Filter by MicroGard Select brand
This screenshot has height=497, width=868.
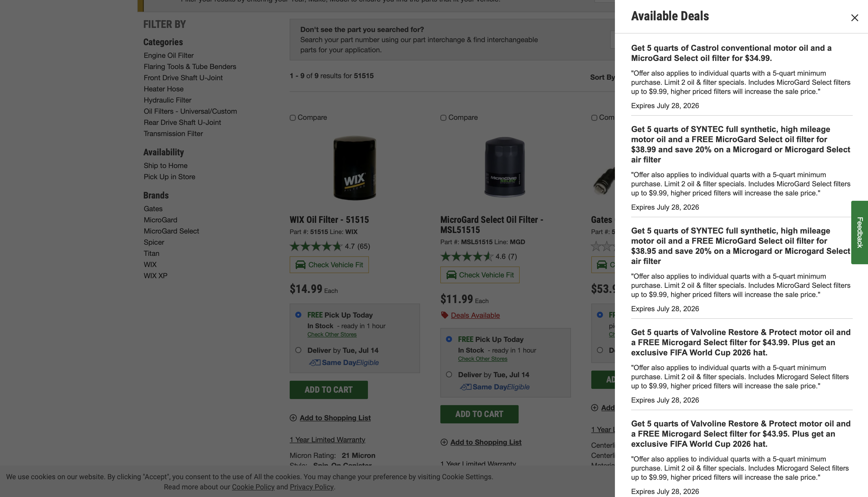tap(172, 231)
